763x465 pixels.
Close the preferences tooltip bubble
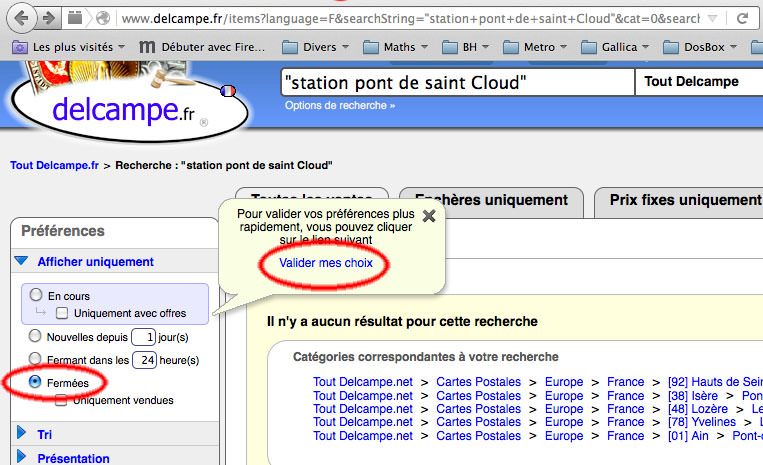point(429,216)
